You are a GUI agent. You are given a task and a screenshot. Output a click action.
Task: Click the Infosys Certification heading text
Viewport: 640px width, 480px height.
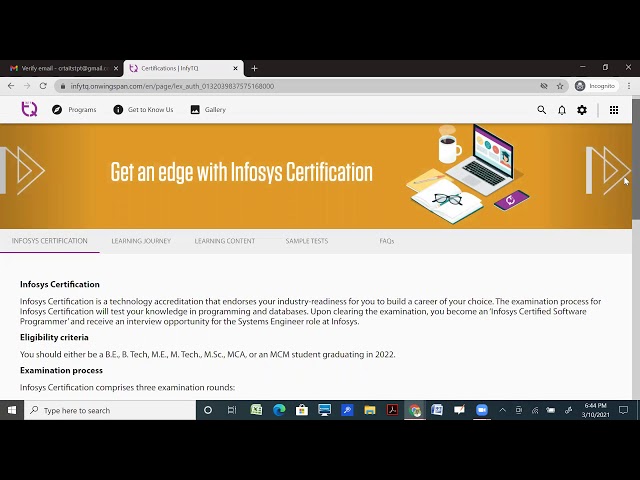(x=60, y=284)
